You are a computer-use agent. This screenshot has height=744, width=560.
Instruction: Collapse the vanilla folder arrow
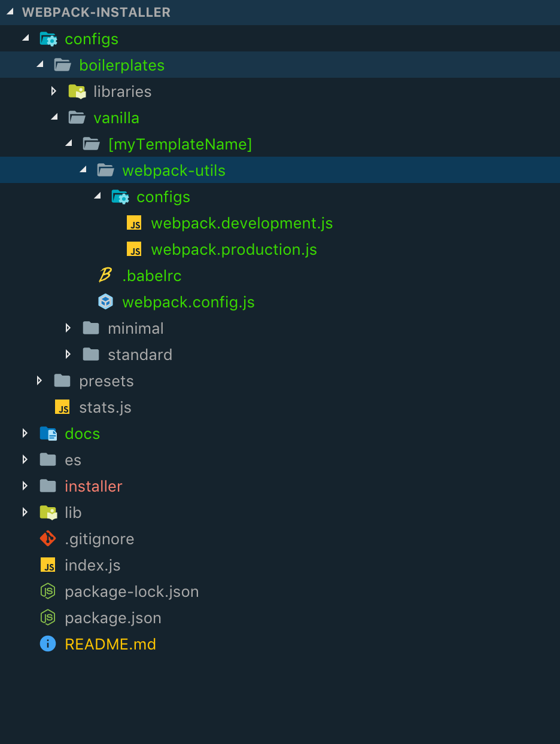[54, 117]
